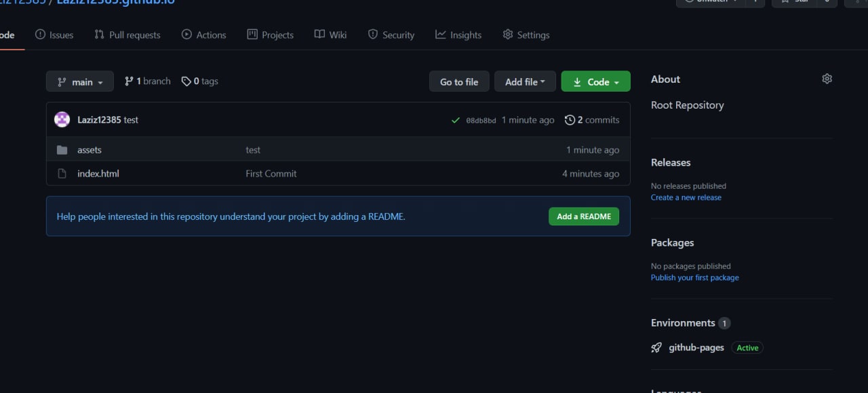
Task: Click the tag icon beside 0 tags
Action: (186, 81)
